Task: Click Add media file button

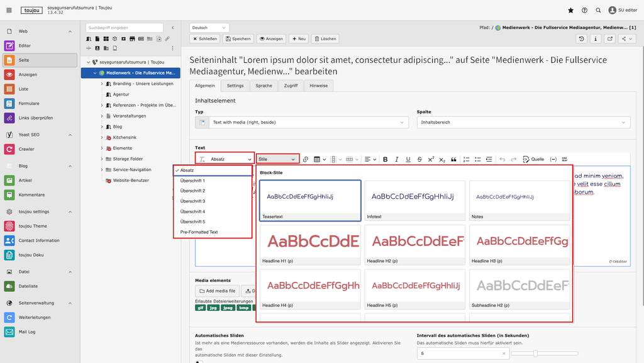Action: click(217, 291)
